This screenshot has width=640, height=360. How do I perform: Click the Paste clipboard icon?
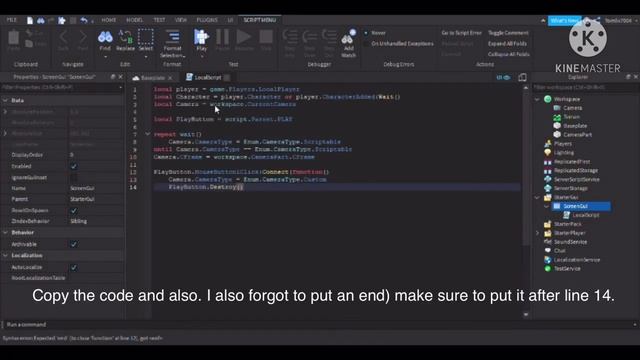tap(13, 37)
